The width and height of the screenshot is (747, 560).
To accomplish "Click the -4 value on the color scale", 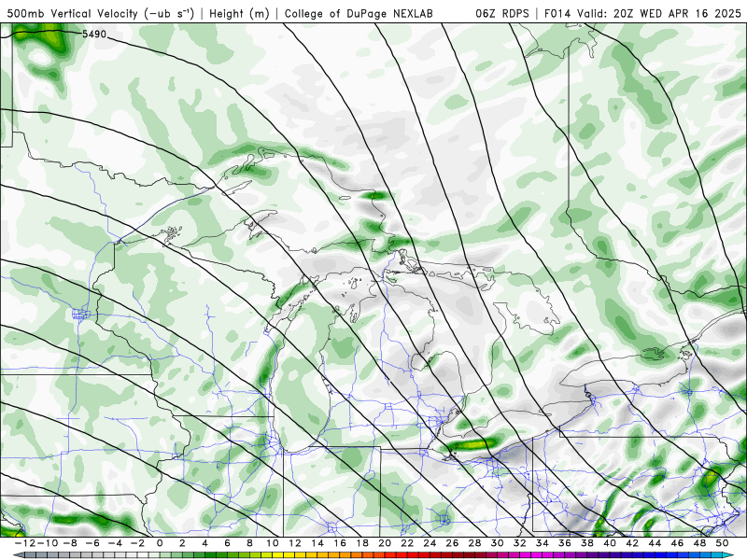I will 115,543.
